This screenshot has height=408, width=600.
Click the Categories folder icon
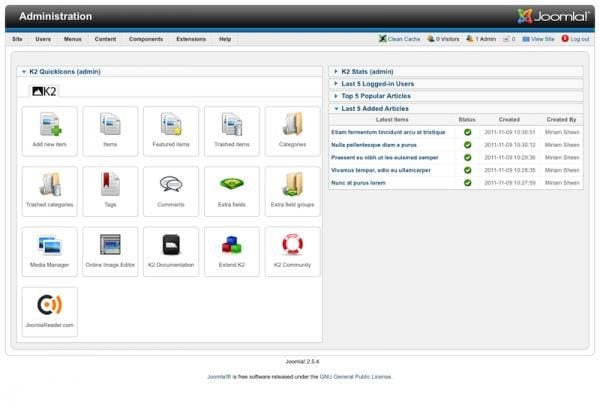[x=292, y=130]
